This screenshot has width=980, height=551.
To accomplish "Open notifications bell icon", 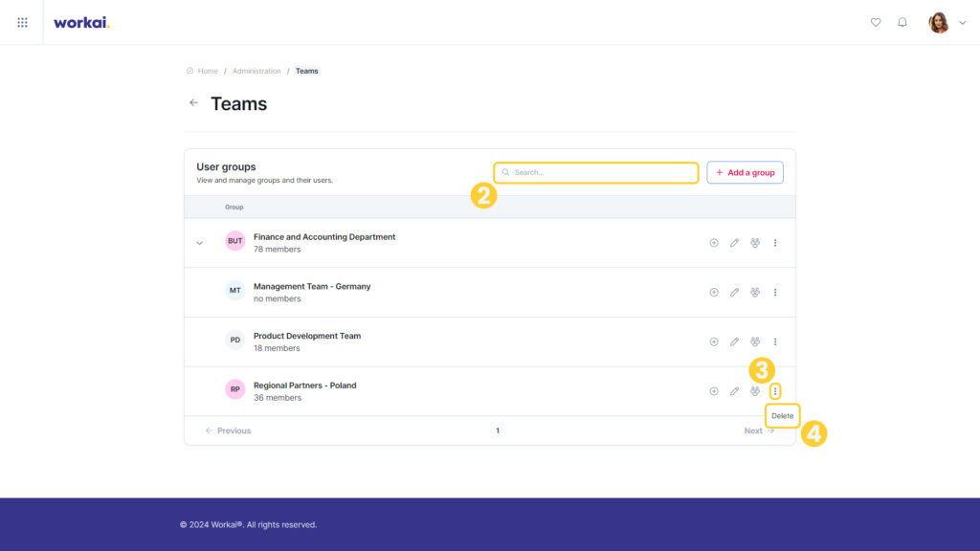I will pyautogui.click(x=902, y=23).
